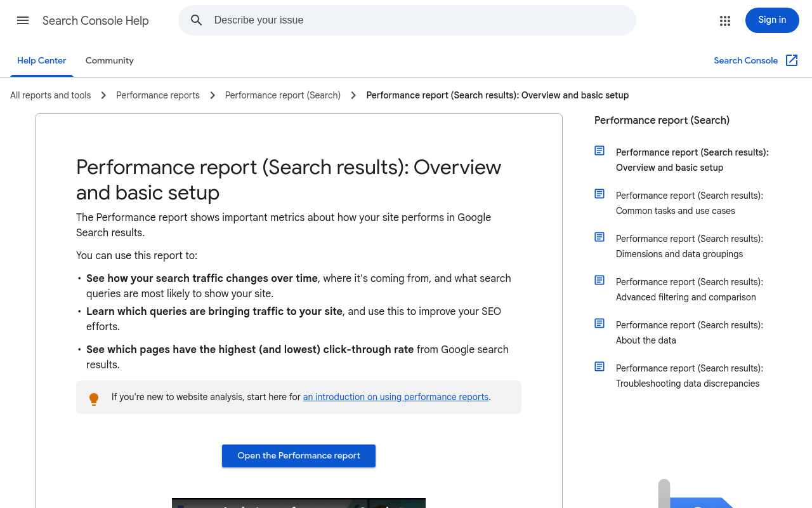This screenshot has width=812, height=508.
Task: Click the article icon for Overview and basic setup
Action: coord(599,150)
